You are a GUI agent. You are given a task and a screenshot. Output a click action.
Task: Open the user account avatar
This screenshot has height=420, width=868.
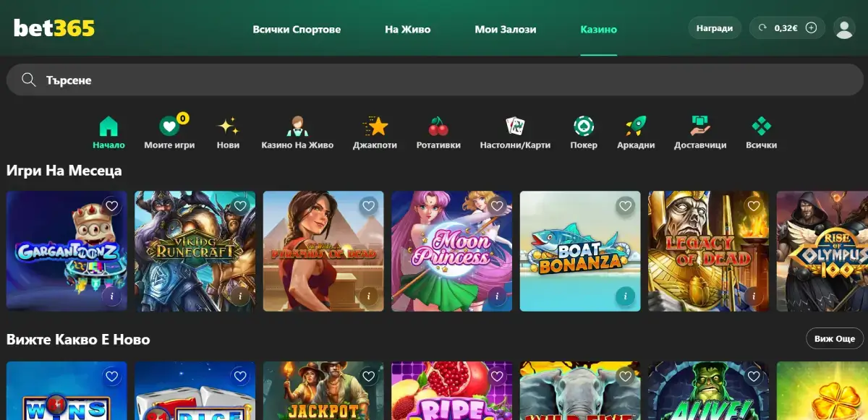(844, 28)
